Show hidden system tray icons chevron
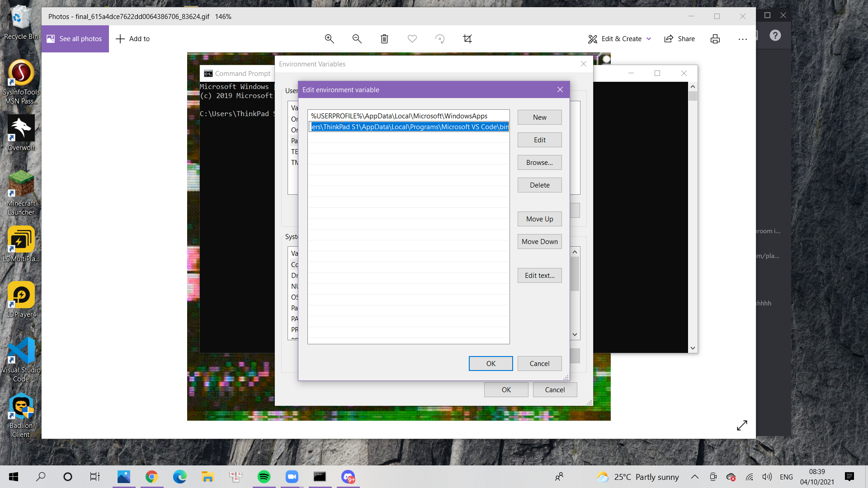868x488 pixels. coord(695,477)
